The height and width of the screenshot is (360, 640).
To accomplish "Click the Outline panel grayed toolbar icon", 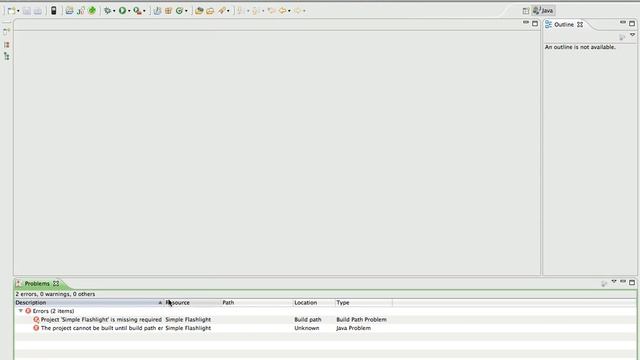I will pyautogui.click(x=622, y=37).
